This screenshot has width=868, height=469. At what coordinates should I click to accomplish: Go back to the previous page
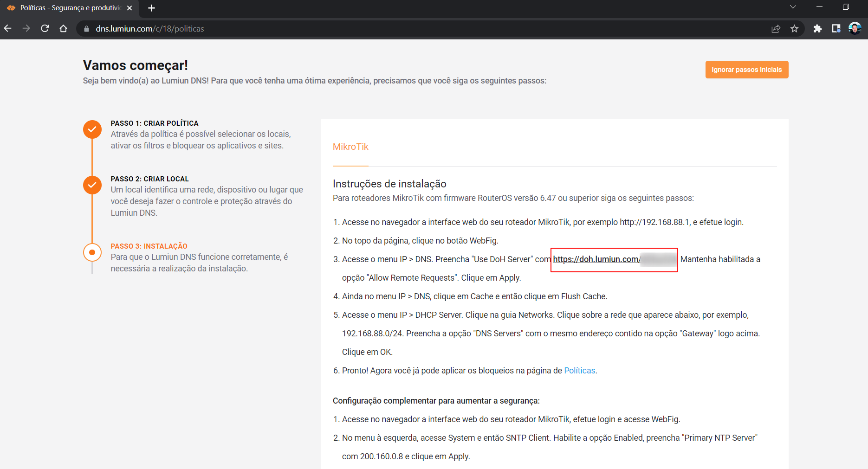(x=8, y=28)
